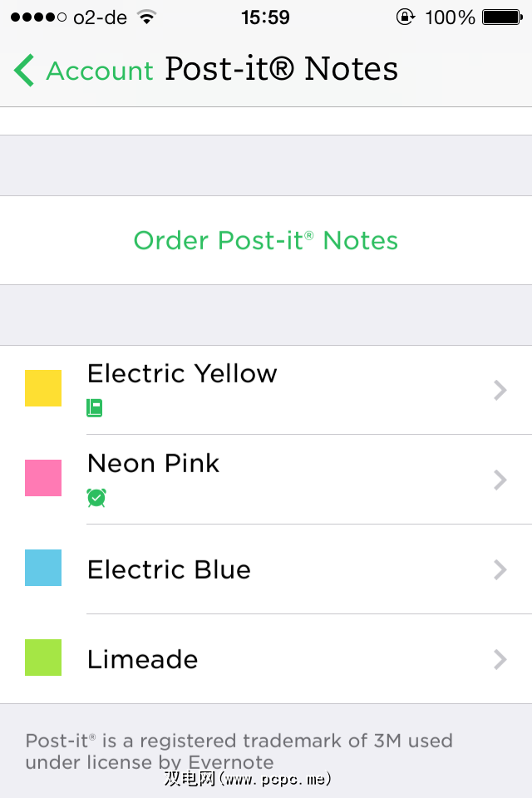Tap the Wi-Fi status icon
Viewport: 532px width, 798px height.
(147, 17)
